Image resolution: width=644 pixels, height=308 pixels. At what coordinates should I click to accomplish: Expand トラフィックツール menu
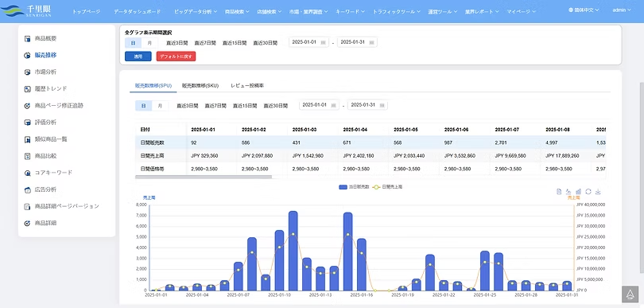[x=397, y=11]
